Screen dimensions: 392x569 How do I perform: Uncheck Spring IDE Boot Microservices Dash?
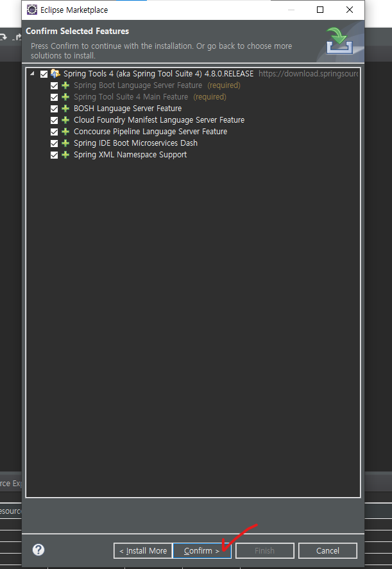click(54, 143)
